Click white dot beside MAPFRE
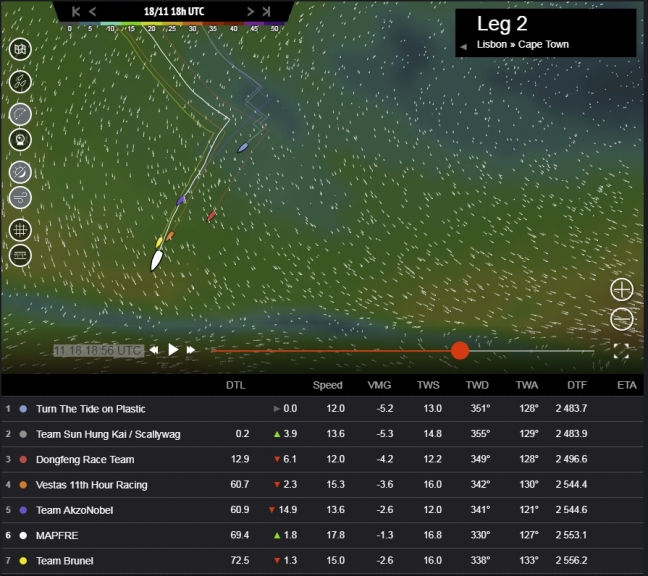 pyautogui.click(x=23, y=536)
